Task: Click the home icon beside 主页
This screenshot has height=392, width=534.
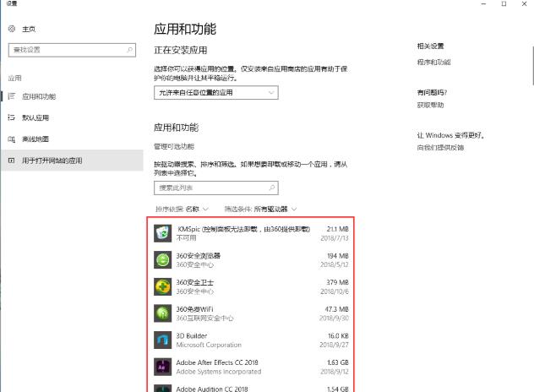Action: click(x=12, y=29)
